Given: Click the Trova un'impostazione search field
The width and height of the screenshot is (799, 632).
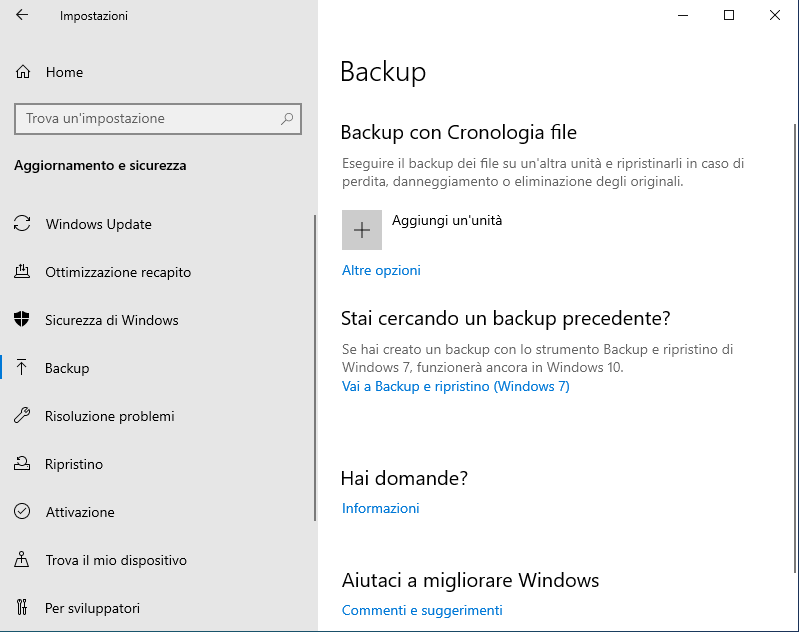Looking at the screenshot, I should [145, 118].
